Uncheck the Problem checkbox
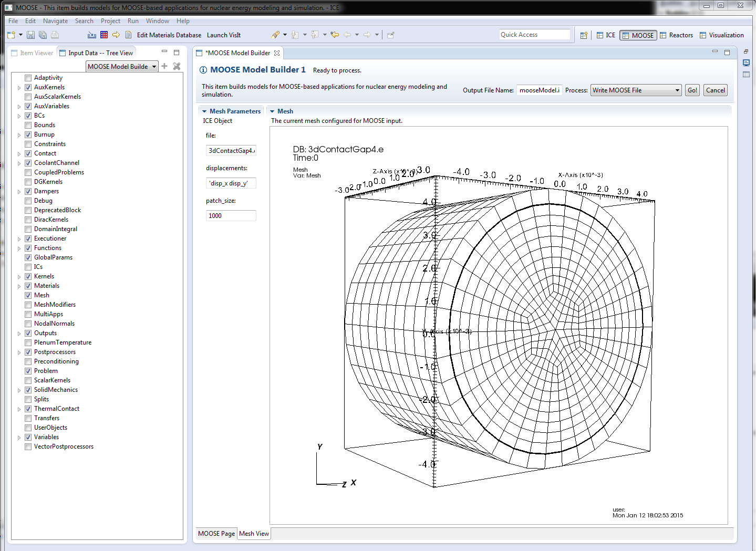The image size is (756, 551). click(x=28, y=371)
